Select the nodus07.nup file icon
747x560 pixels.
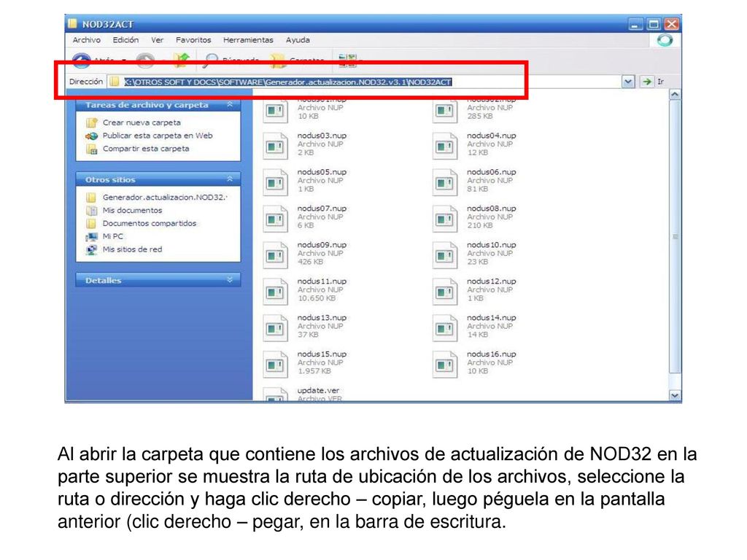point(275,219)
